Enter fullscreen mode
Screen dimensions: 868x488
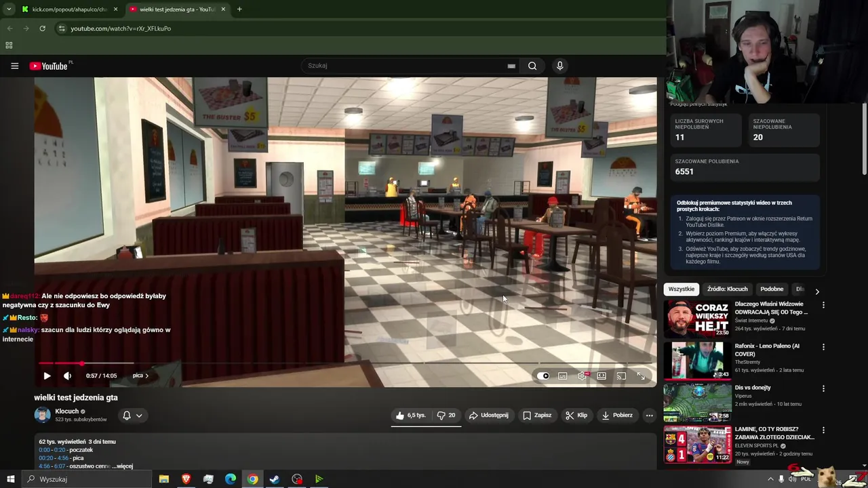[641, 375]
